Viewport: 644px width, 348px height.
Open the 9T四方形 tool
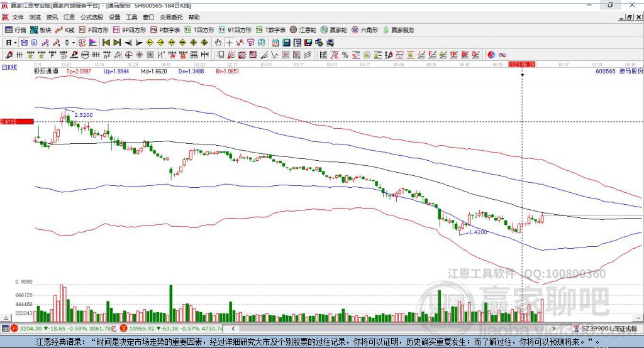pos(235,30)
